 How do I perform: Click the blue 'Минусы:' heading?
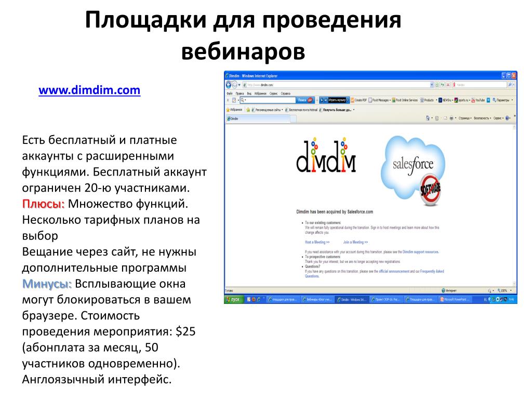click(47, 284)
